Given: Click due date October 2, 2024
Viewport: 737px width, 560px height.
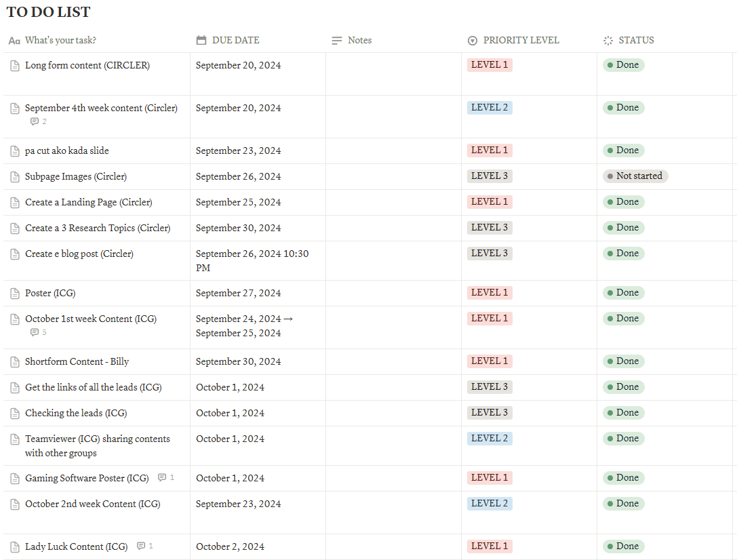Looking at the screenshot, I should point(231,547).
